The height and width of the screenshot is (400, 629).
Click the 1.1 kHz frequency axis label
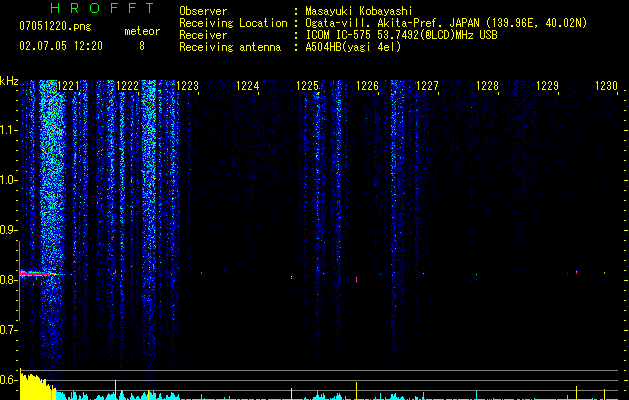point(8,130)
